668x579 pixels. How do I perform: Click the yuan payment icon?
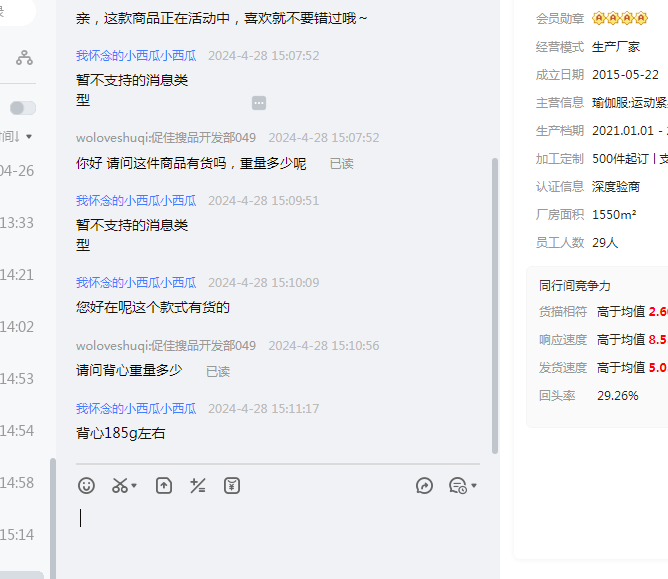232,486
